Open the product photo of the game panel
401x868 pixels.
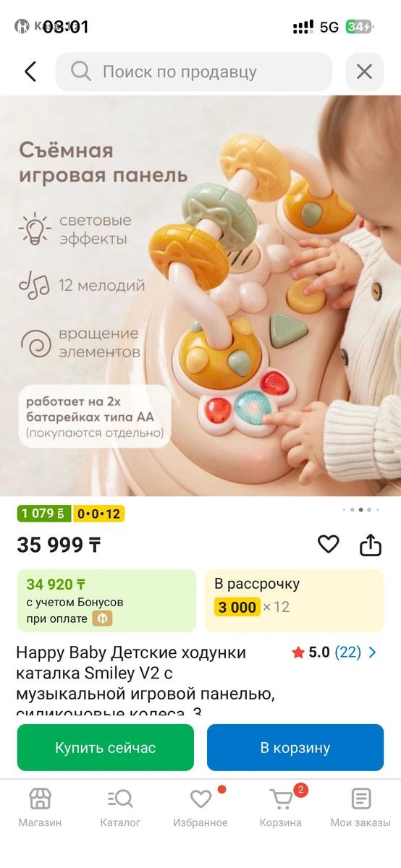(x=200, y=296)
